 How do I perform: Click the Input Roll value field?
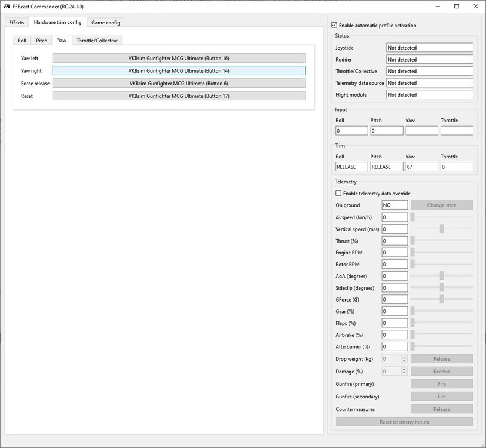pyautogui.click(x=351, y=131)
